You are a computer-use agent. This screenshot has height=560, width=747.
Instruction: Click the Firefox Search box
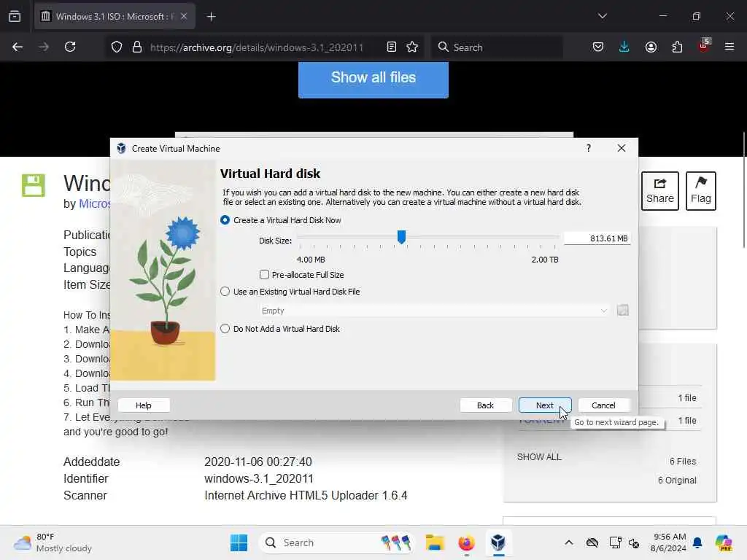497,47
